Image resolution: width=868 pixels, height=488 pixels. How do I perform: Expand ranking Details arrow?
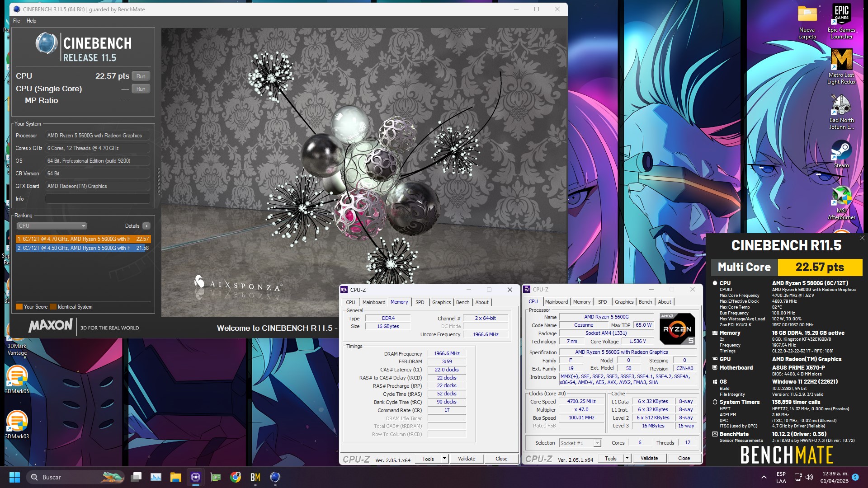[146, 226]
